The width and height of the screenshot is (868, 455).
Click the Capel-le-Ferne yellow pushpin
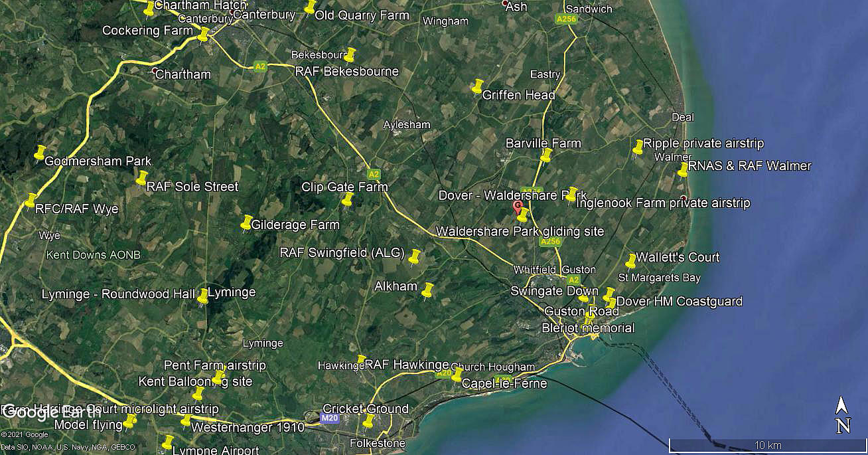(457, 374)
